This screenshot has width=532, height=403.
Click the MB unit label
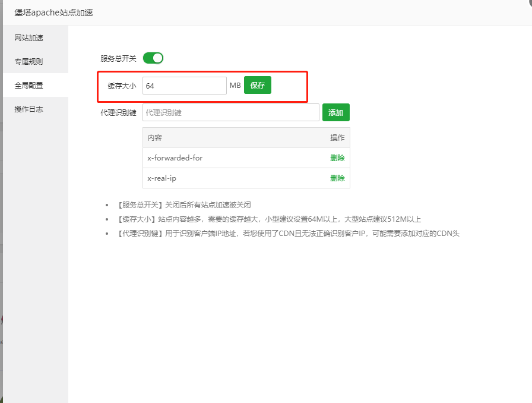coord(235,85)
